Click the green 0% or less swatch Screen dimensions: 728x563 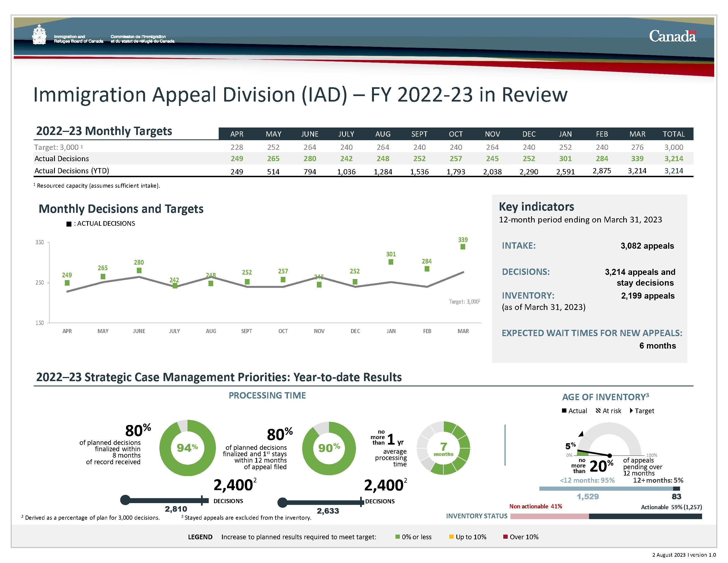tap(397, 537)
